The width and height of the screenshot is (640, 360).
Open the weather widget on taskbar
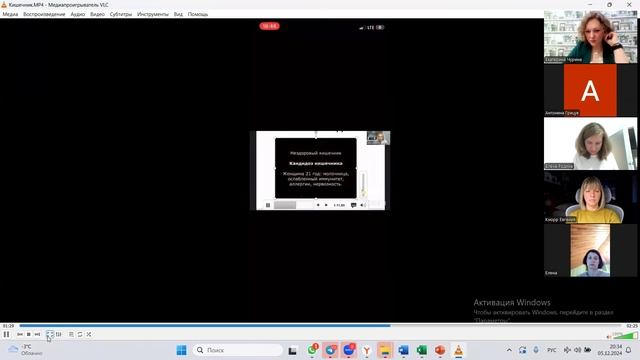coord(25,350)
